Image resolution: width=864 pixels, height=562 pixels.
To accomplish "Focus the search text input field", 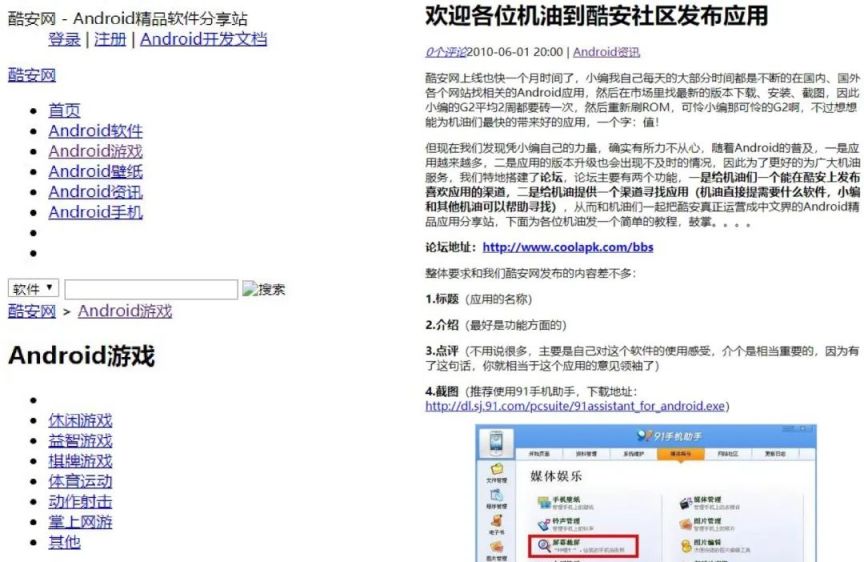I will point(151,289).
